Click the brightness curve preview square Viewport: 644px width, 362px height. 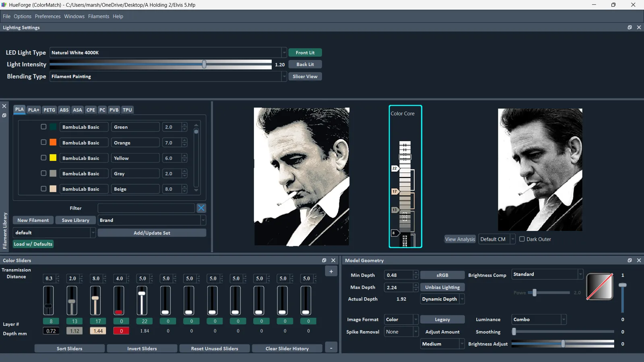[x=600, y=286]
